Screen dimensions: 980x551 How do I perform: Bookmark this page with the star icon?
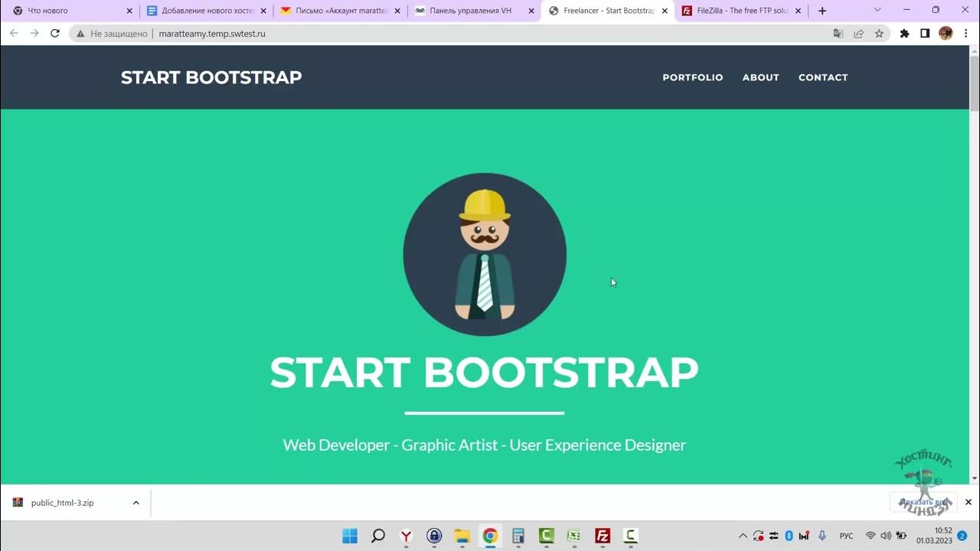click(x=879, y=34)
